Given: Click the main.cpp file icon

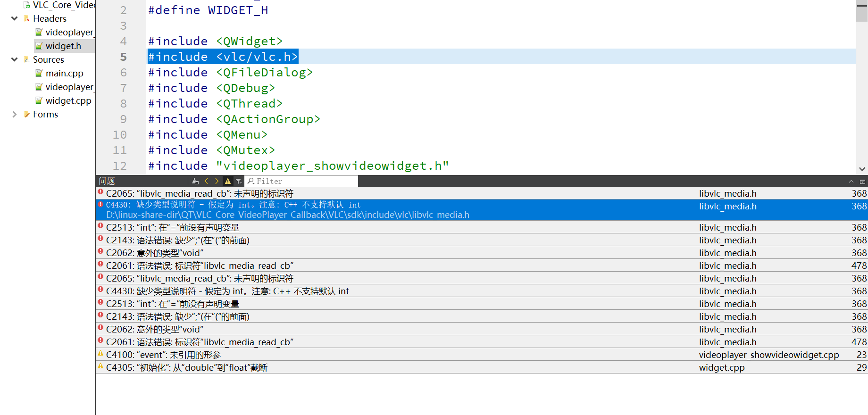Looking at the screenshot, I should click(x=39, y=73).
